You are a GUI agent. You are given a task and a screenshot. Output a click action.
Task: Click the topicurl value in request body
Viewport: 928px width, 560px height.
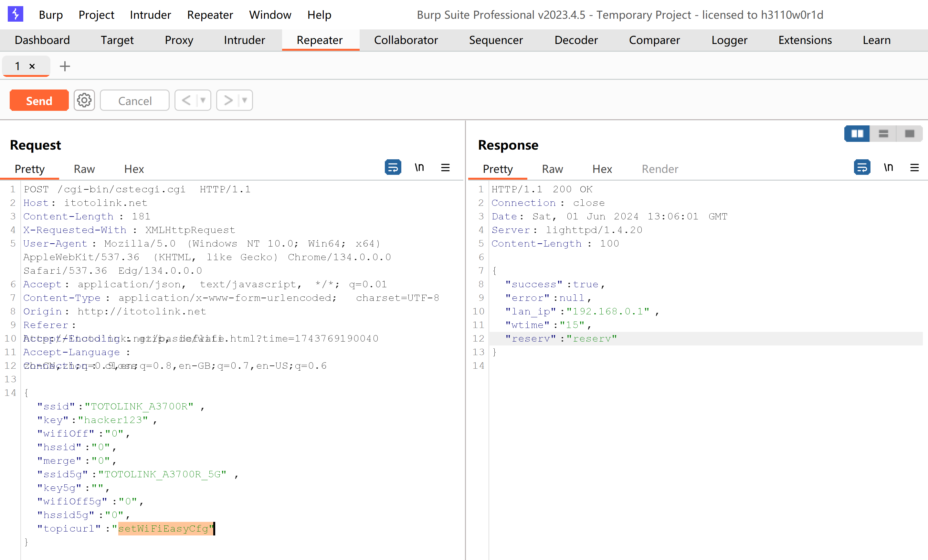click(164, 528)
